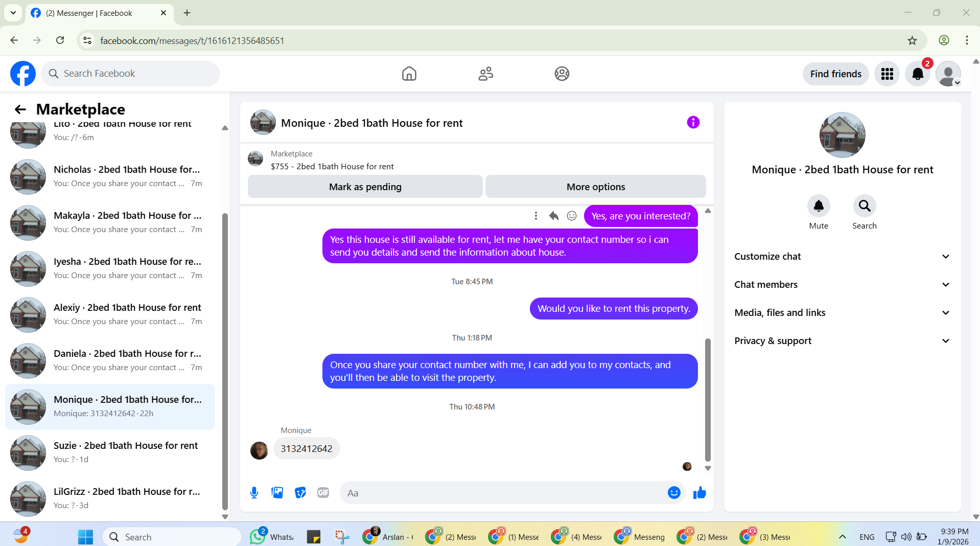Reply to 'Yes, are you interested?' message
This screenshot has width=980, height=546.
click(554, 216)
